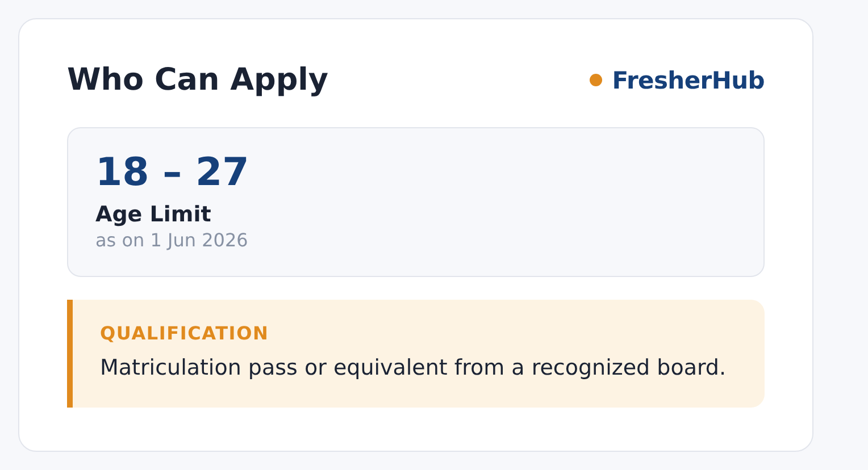The height and width of the screenshot is (470, 868).
Task: Click the orange dot beside FresherHub
Action: 596,80
